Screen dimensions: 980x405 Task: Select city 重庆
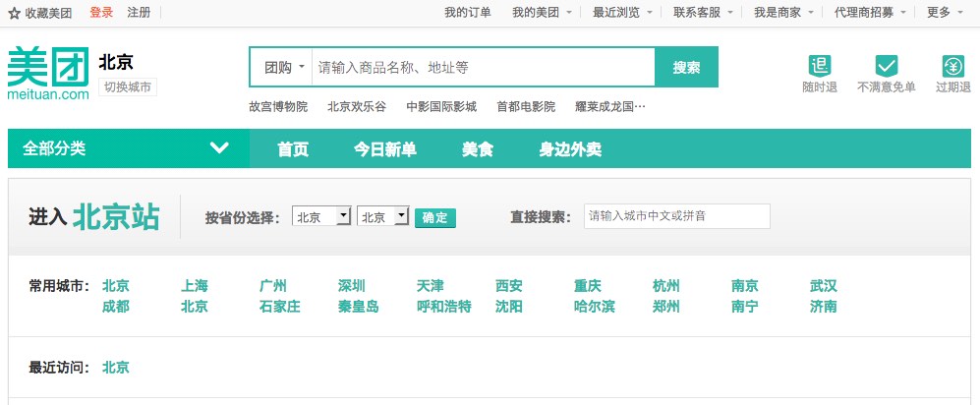[x=588, y=286]
